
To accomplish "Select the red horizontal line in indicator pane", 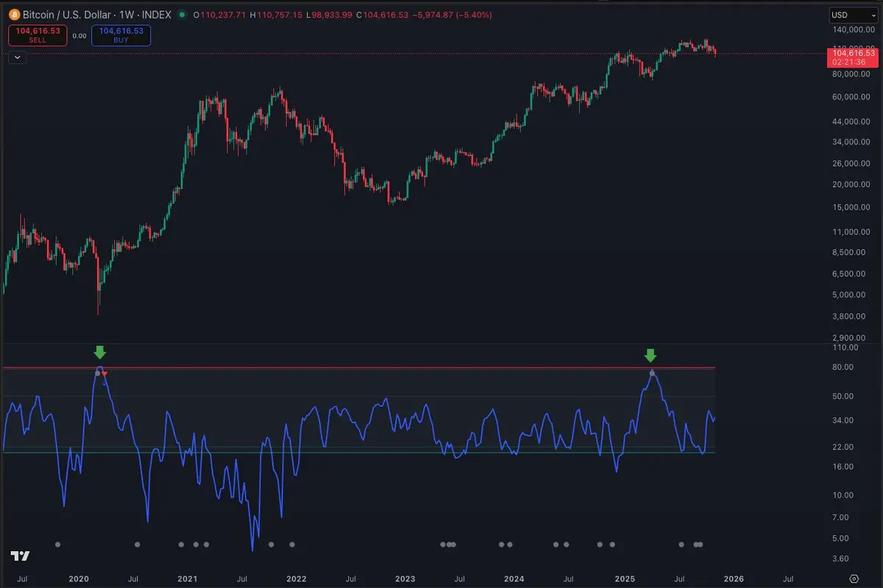I will click(358, 367).
